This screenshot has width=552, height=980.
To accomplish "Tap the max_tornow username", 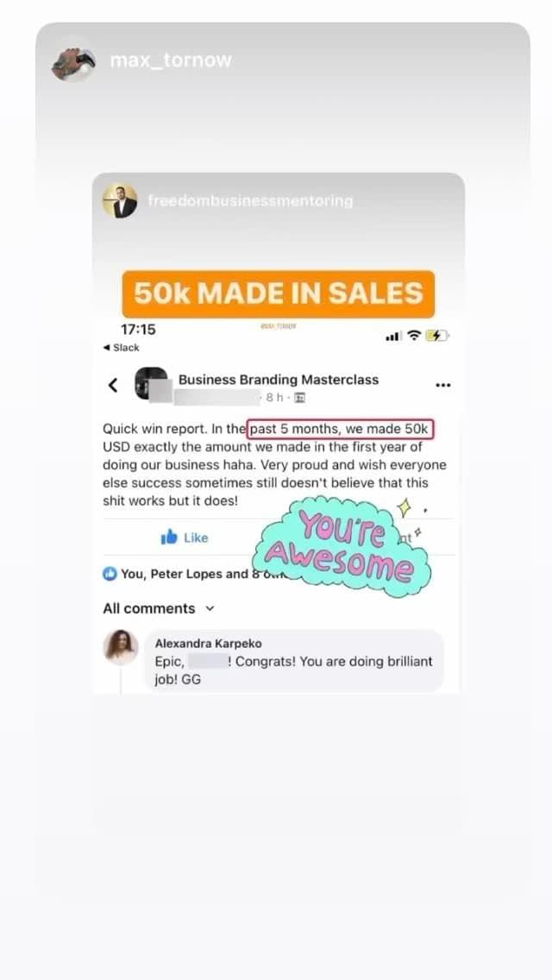I will (x=171, y=60).
